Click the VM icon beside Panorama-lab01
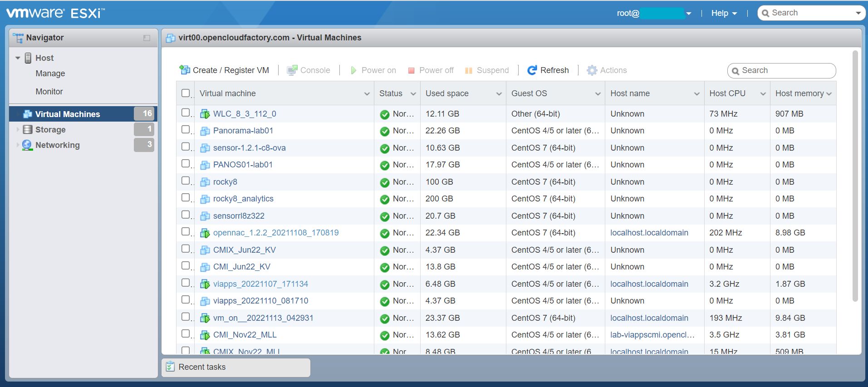 tap(205, 131)
